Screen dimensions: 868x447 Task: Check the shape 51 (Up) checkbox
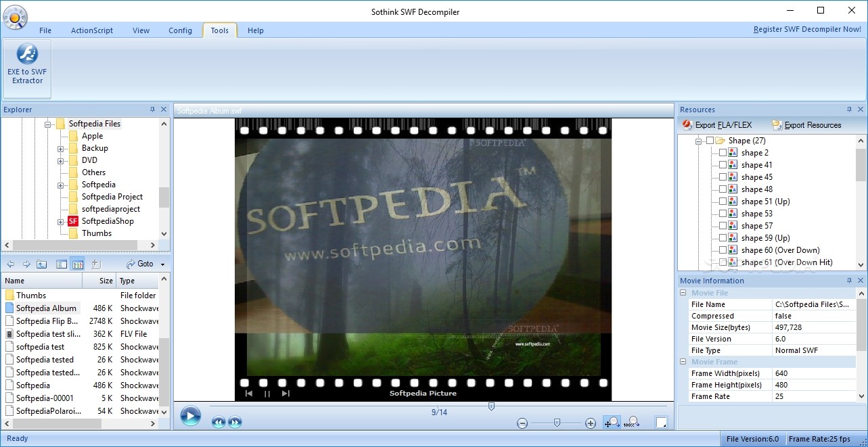[723, 202]
